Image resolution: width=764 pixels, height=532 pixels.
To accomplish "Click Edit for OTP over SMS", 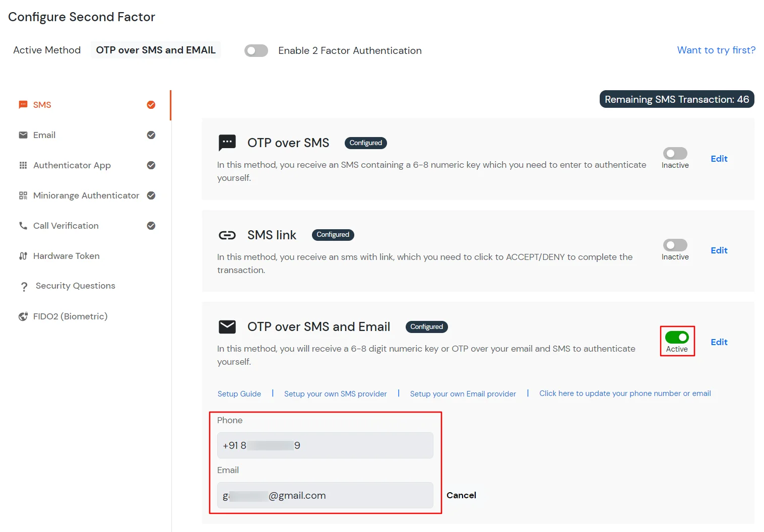I will [719, 159].
